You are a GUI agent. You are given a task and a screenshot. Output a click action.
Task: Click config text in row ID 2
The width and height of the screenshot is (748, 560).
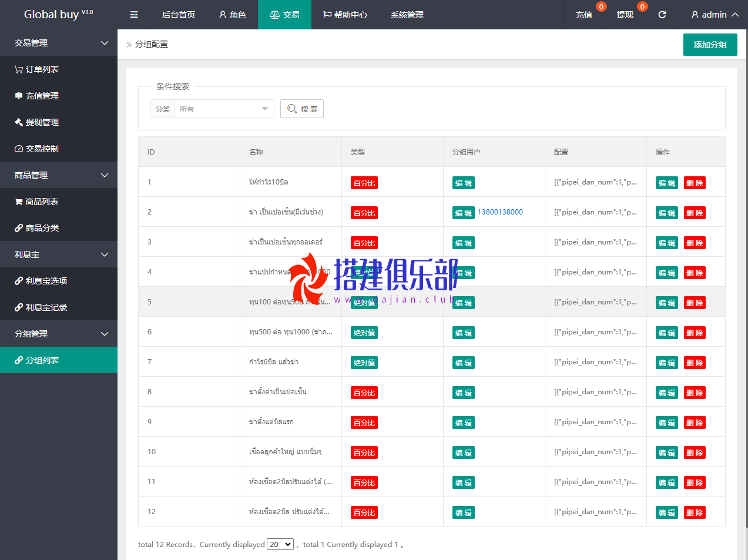[595, 212]
